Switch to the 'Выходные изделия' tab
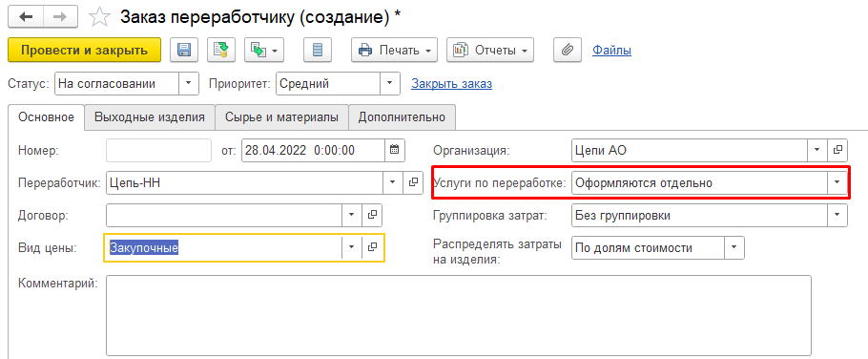868x359 pixels. pyautogui.click(x=150, y=117)
